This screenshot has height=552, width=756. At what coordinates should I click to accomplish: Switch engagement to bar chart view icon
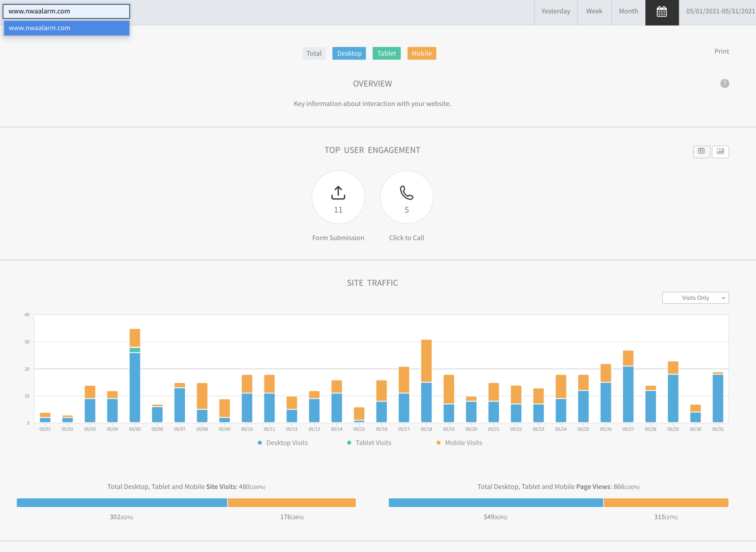tap(720, 151)
